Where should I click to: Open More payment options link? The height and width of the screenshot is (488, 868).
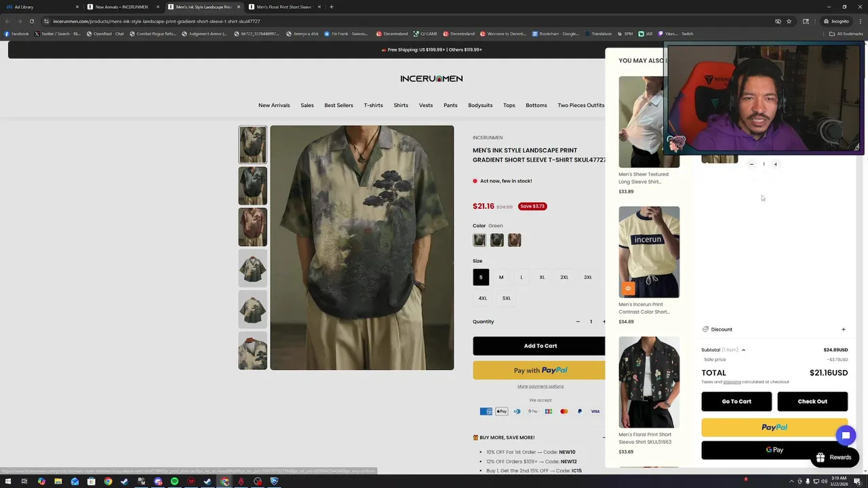click(x=540, y=386)
